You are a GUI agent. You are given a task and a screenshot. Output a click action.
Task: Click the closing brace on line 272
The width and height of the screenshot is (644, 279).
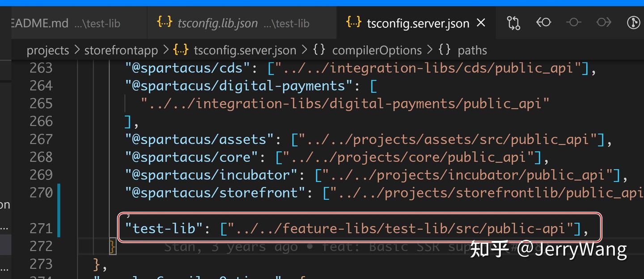click(x=112, y=247)
